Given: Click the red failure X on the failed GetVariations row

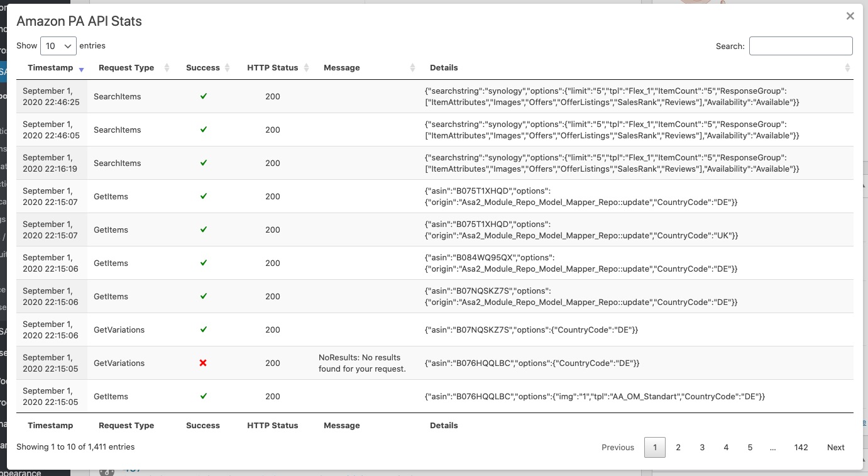Looking at the screenshot, I should [x=203, y=363].
